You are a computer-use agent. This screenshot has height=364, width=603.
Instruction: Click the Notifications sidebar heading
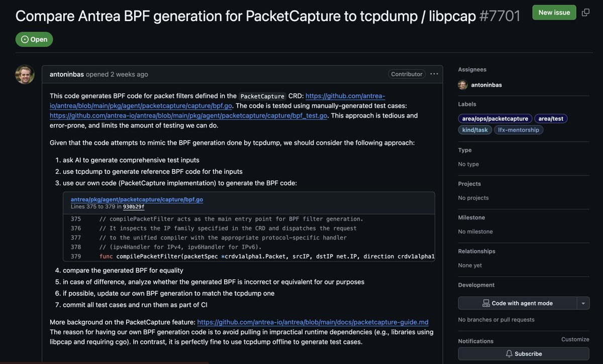tap(476, 341)
